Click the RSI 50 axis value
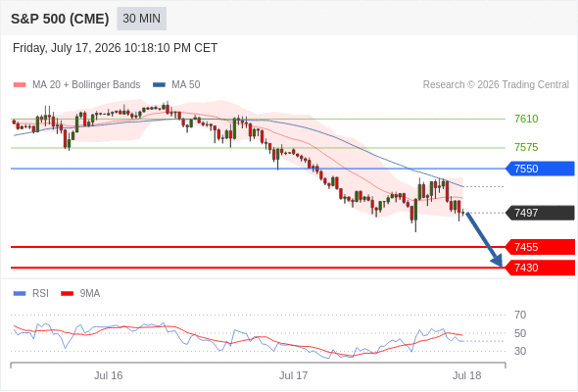Viewport: 578px width, 392px height. 520,333
